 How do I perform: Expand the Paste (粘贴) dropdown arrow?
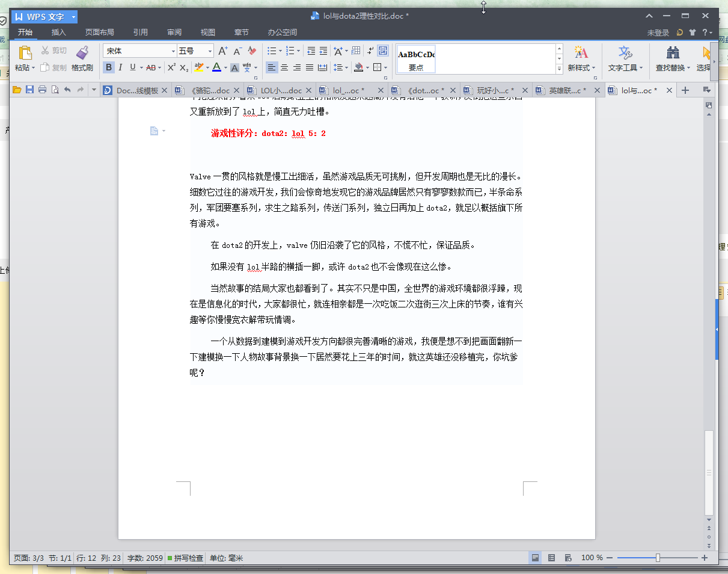33,68
